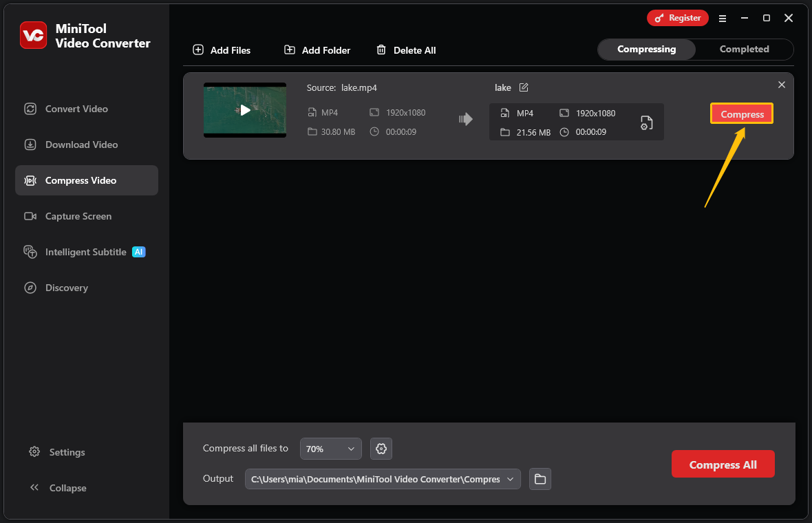Play the lake video thumbnail preview
This screenshot has width=812, height=523.
tap(244, 110)
